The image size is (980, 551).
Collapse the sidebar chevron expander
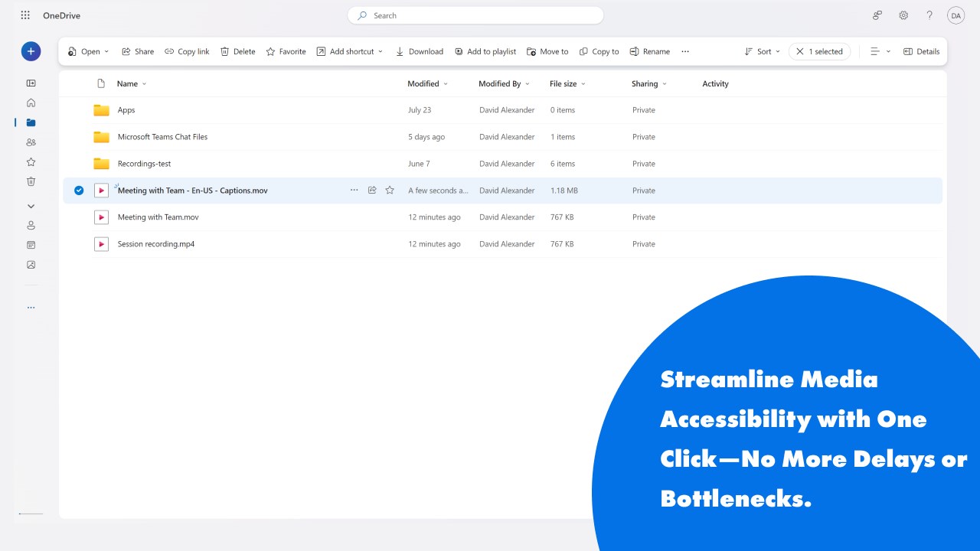(x=31, y=206)
